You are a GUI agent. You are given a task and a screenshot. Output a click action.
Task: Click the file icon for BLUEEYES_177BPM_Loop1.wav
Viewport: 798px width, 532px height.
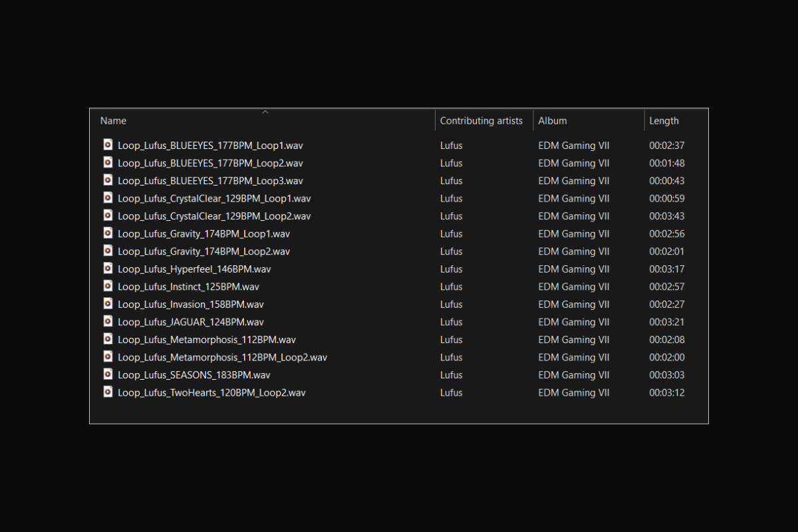108,144
